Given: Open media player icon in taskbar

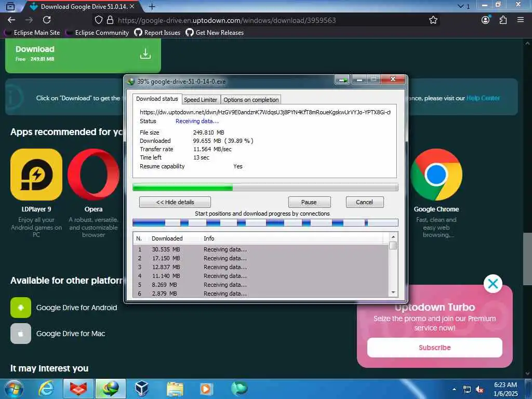Looking at the screenshot, I should [x=206, y=389].
